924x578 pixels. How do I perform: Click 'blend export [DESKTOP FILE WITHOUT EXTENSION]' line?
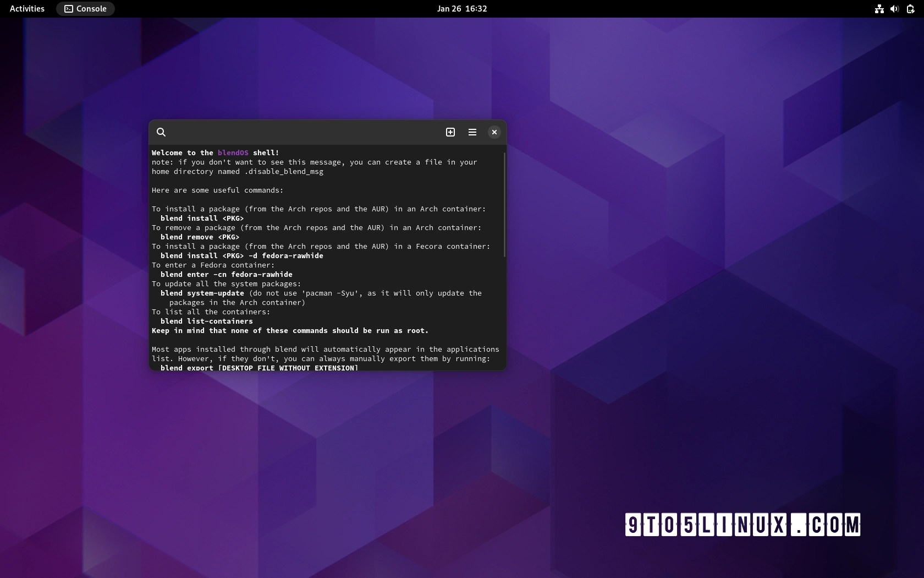pyautogui.click(x=260, y=367)
